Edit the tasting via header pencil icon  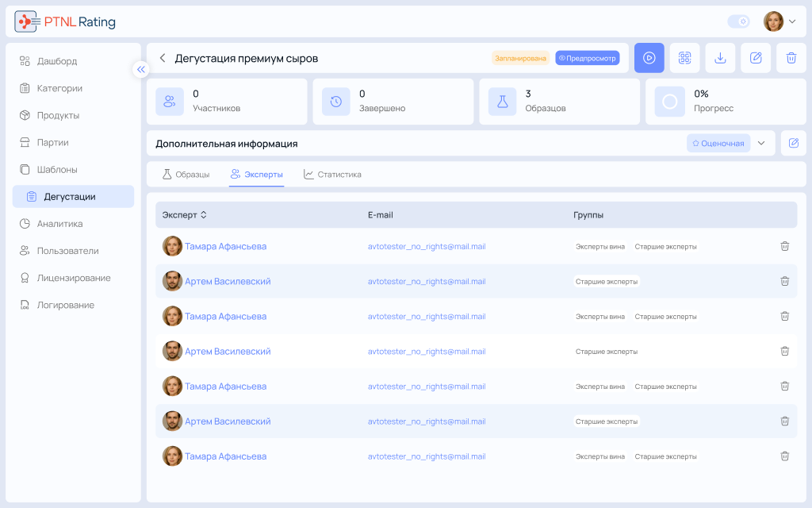756,58
